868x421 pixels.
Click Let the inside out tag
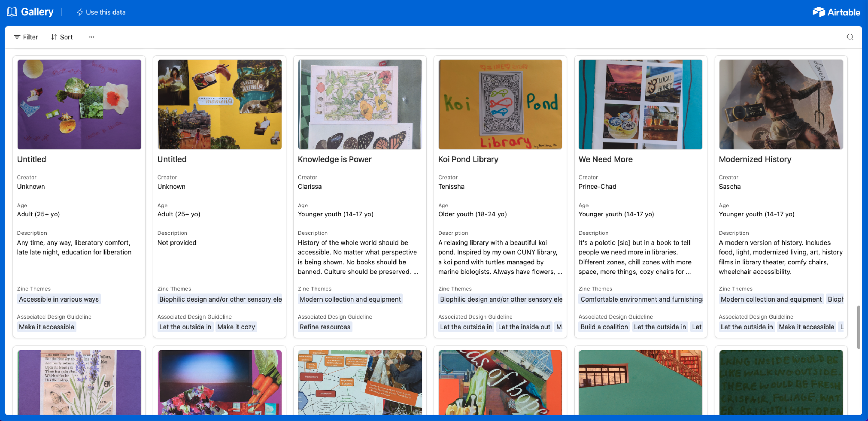pyautogui.click(x=524, y=327)
